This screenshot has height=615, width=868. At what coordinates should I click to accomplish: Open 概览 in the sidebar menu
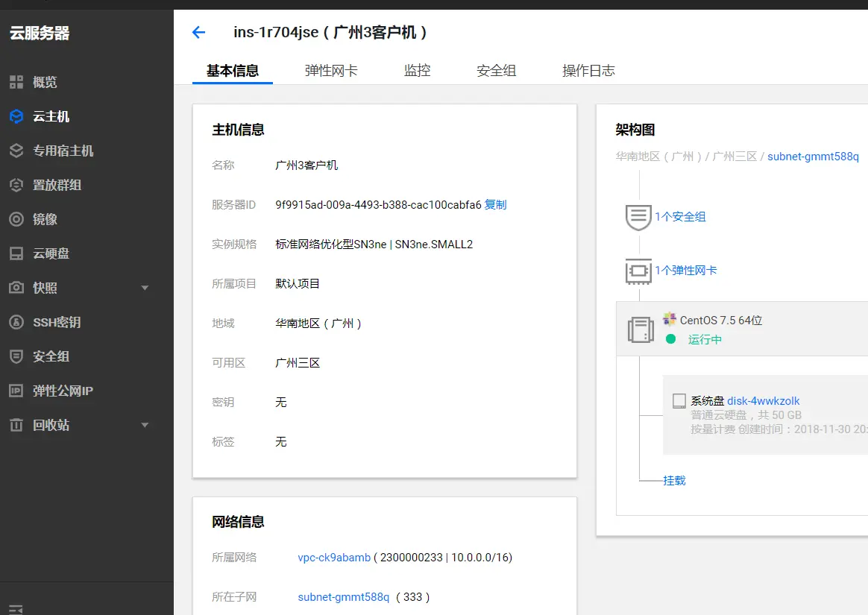point(45,83)
